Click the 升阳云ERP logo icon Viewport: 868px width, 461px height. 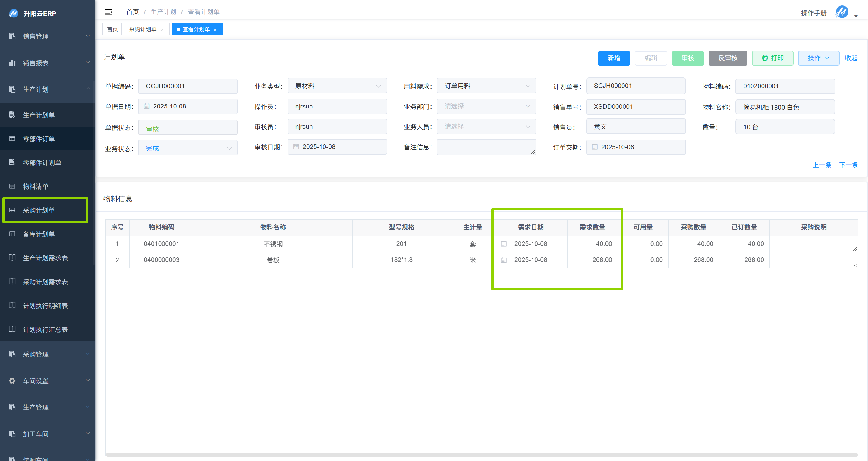[14, 14]
